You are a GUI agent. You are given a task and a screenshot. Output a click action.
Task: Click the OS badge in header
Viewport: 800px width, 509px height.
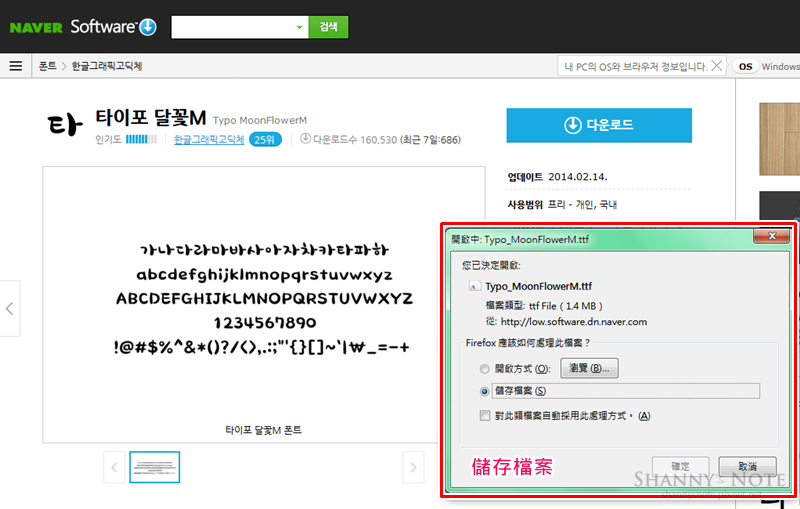pyautogui.click(x=745, y=66)
